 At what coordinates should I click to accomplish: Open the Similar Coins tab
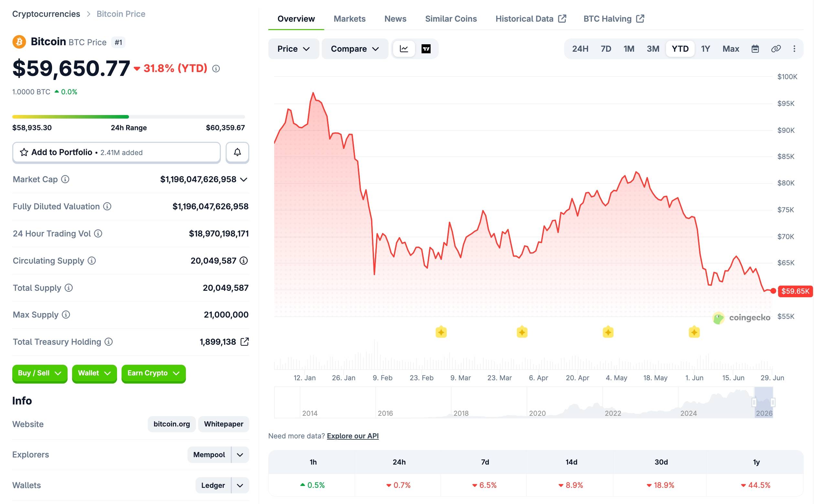click(451, 19)
